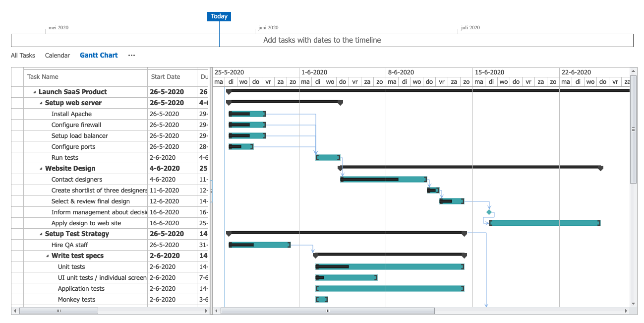The image size is (644, 323).
Task: Click the Start Date column header
Action: [x=166, y=77]
